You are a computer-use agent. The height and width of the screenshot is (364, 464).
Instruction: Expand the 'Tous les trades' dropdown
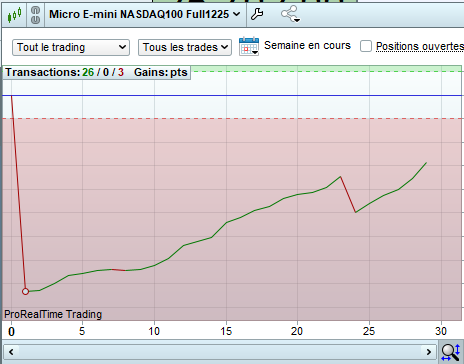[185, 47]
